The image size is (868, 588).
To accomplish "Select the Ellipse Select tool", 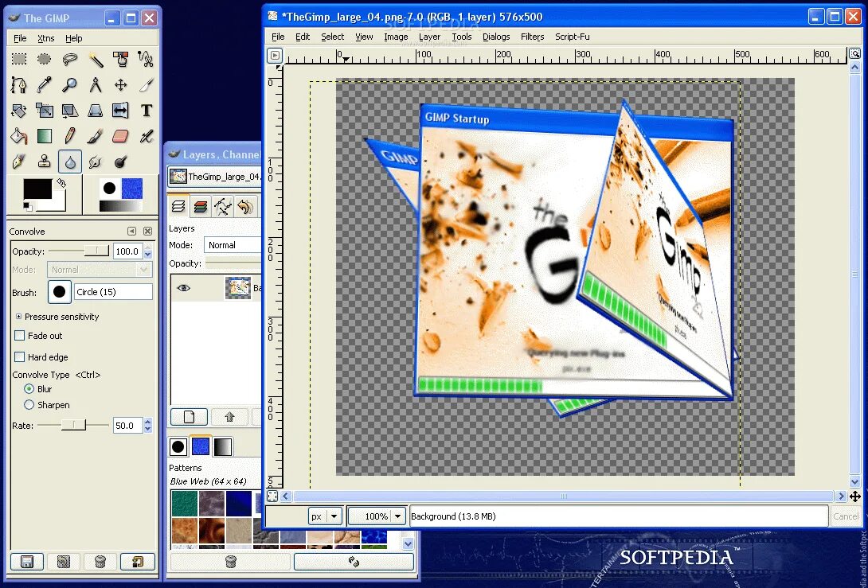I will tap(45, 59).
